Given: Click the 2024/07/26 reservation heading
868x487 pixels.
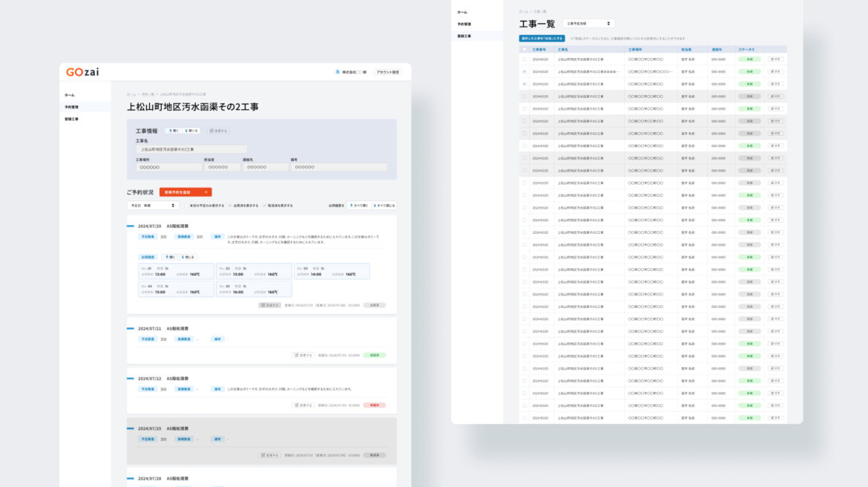Looking at the screenshot, I should 163,479.
